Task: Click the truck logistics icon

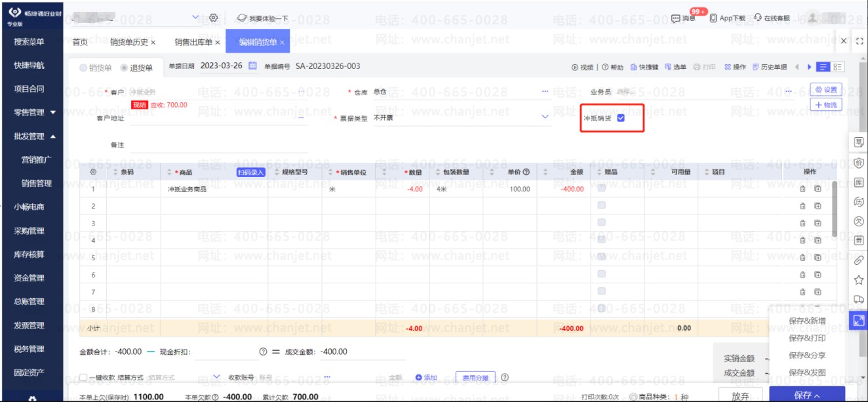Action: (858, 300)
